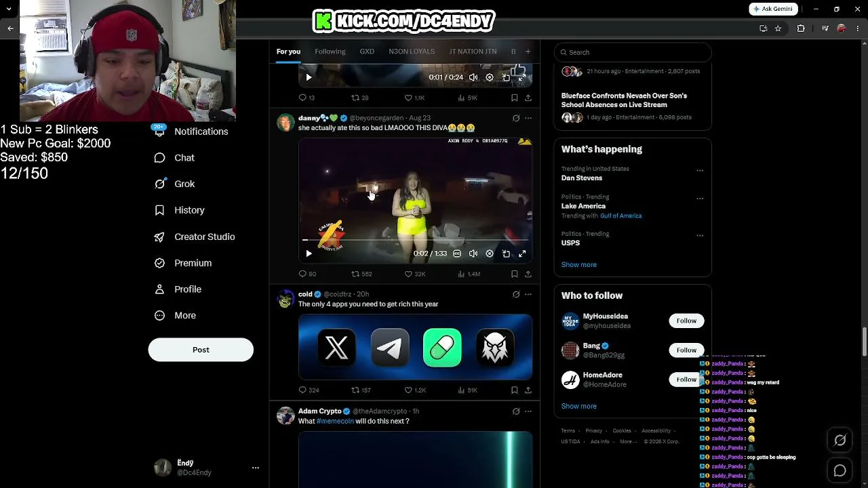The height and width of the screenshot is (488, 868).
Task: Like the post with 1.1K likes
Action: 414,98
